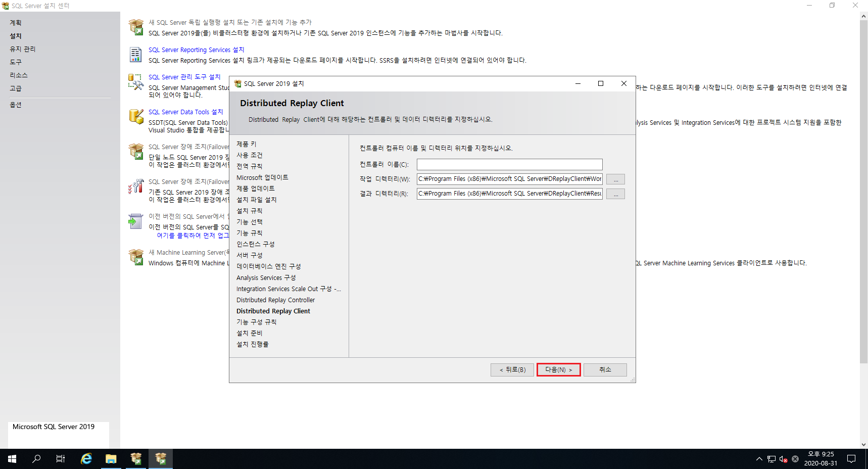
Task: Select 기능 선택 step in wizard list
Action: (x=250, y=222)
